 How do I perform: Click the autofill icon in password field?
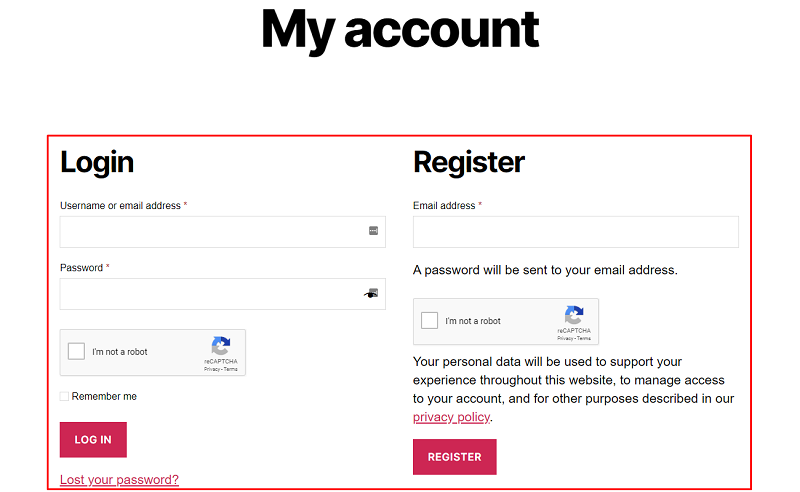click(371, 293)
